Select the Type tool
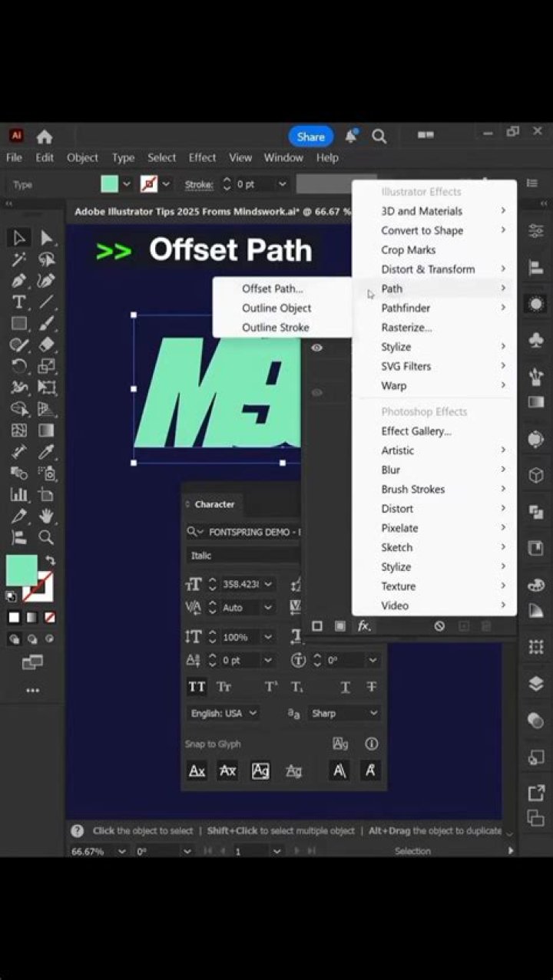 [19, 302]
